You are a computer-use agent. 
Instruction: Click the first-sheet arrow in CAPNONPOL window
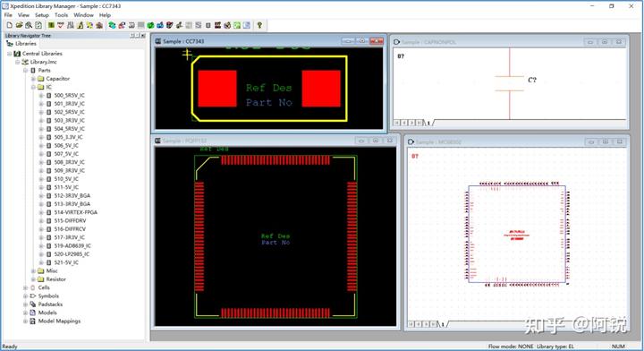397,123
